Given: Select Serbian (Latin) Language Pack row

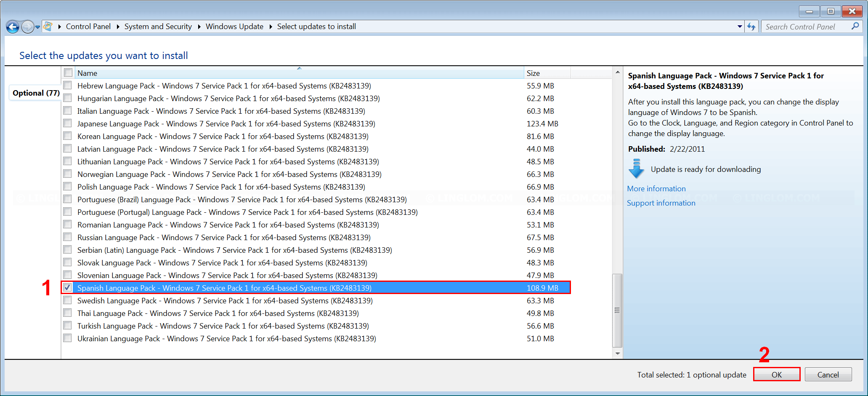Looking at the screenshot, I should click(316, 250).
